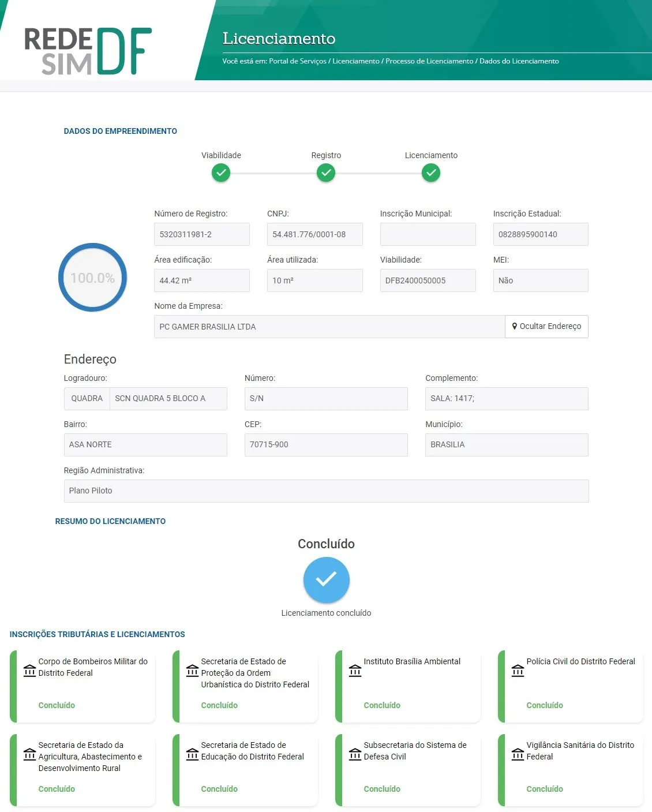
Task: Click the CNPJ field
Action: tap(314, 234)
